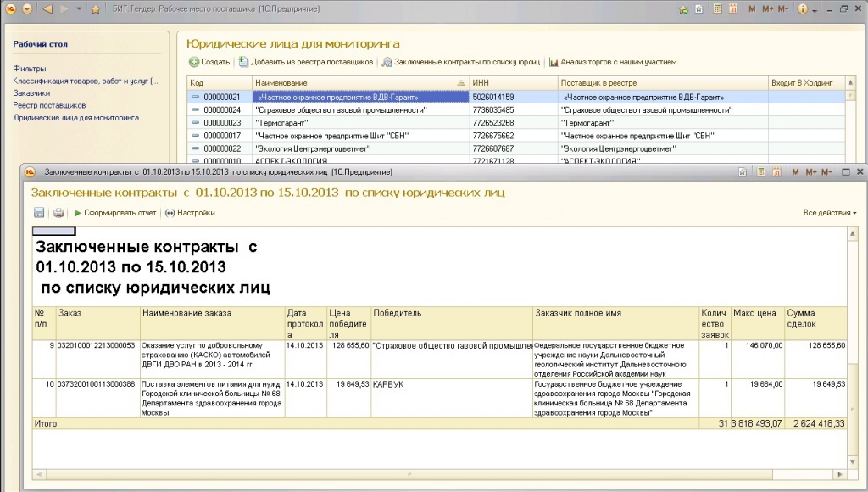Viewport: 868px width, 492px height.
Task: Open 'Рабочий стол' section
Action: coord(41,44)
